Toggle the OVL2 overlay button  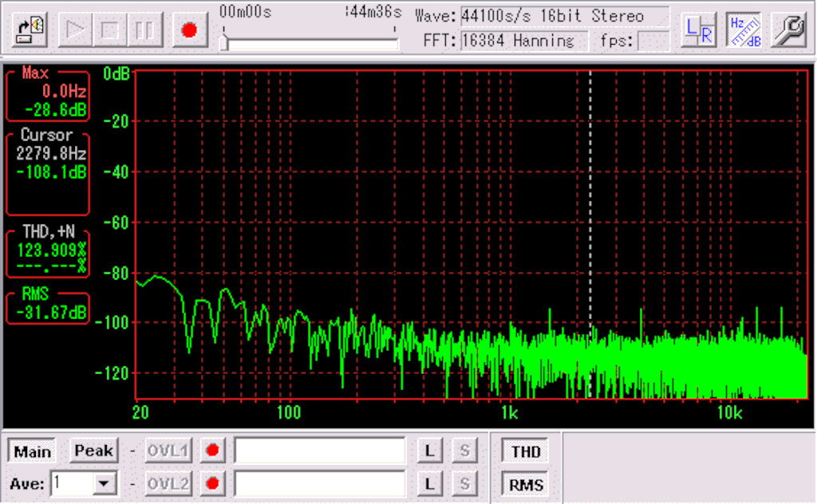[x=168, y=484]
